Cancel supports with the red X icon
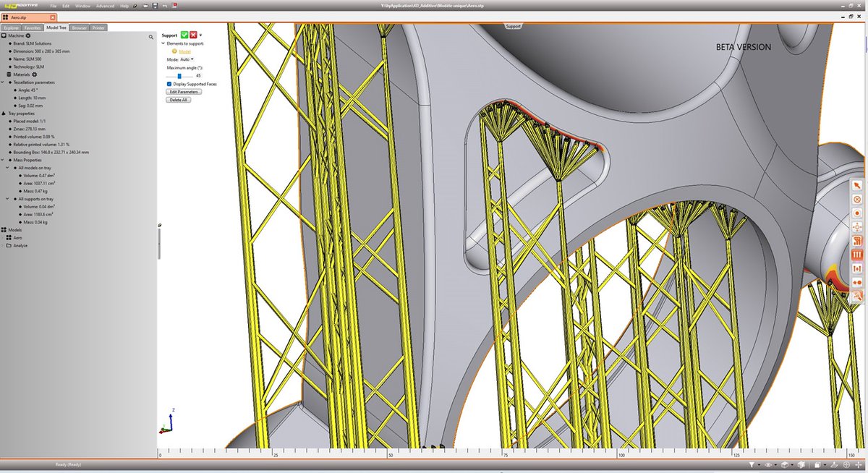 pyautogui.click(x=192, y=35)
